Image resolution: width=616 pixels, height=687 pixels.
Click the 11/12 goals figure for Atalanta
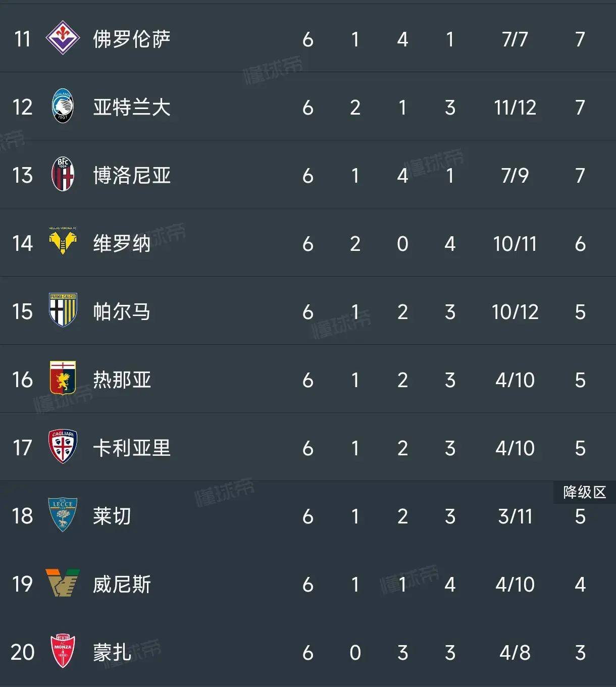(515, 108)
